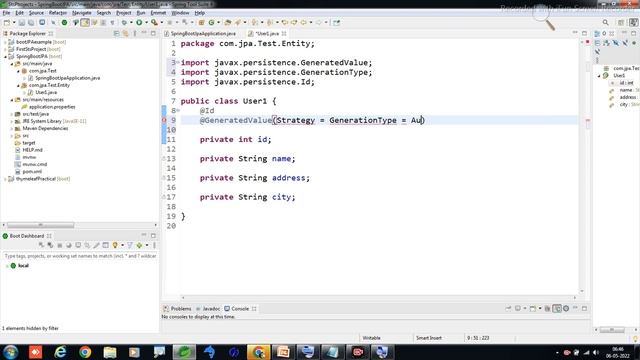Open the Console tab
The image size is (640, 360).
tap(240, 309)
